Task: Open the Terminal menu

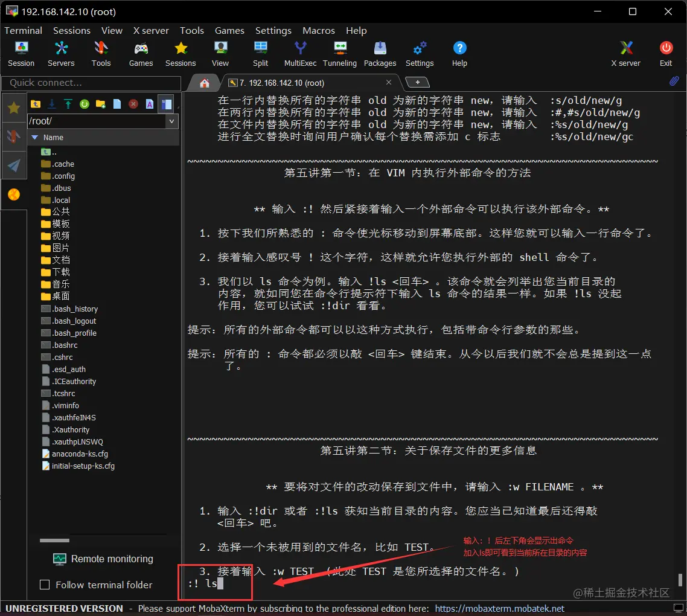Action: click(x=23, y=31)
